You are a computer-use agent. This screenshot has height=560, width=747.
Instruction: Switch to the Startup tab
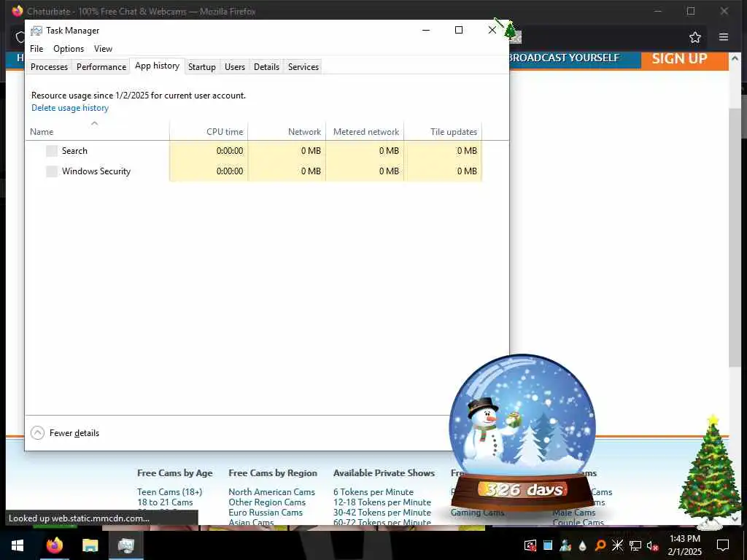click(x=202, y=66)
